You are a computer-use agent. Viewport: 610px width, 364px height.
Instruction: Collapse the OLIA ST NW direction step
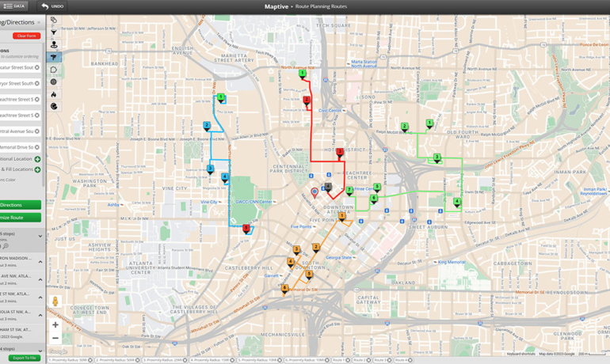coord(40,316)
